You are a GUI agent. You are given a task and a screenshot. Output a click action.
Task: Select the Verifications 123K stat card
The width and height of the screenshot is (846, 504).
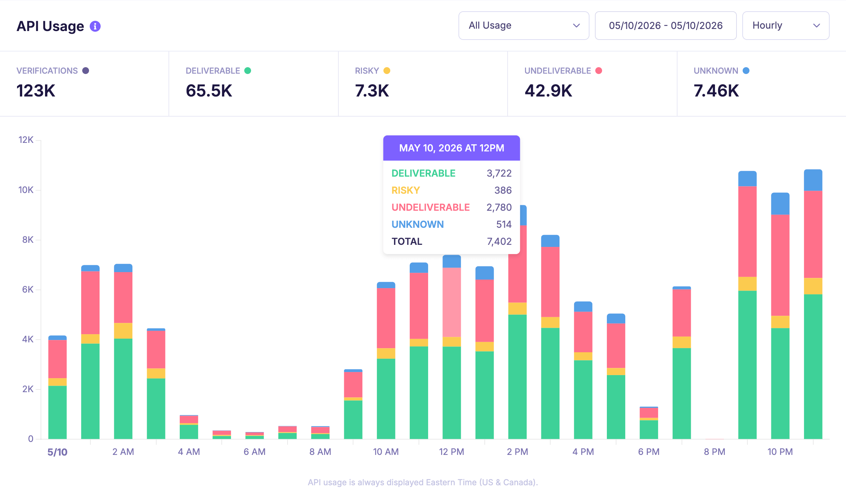click(84, 84)
